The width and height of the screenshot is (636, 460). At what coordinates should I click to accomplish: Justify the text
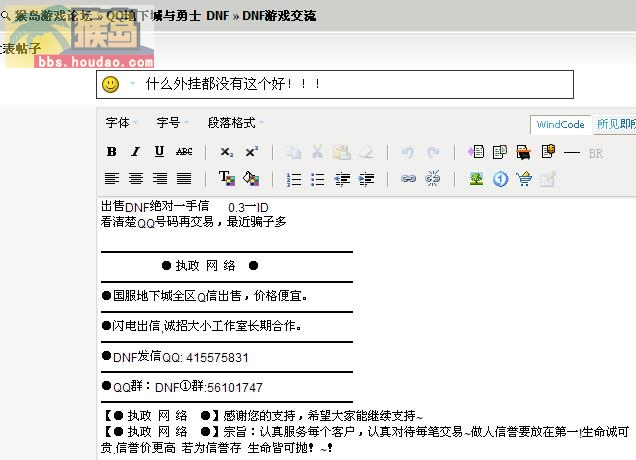184,178
